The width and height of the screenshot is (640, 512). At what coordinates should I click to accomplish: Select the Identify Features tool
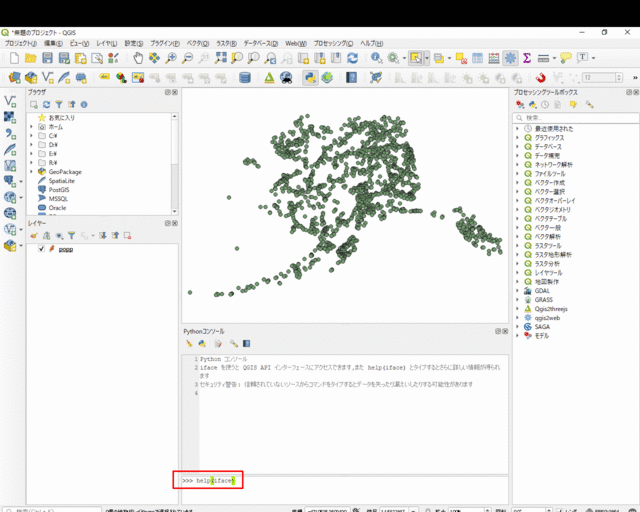pyautogui.click(x=376, y=58)
